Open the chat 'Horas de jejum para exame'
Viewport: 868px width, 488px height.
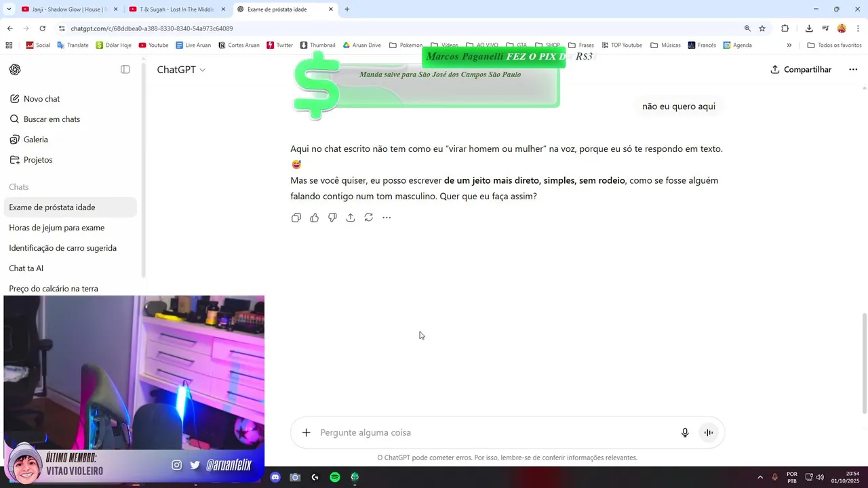coord(71,228)
